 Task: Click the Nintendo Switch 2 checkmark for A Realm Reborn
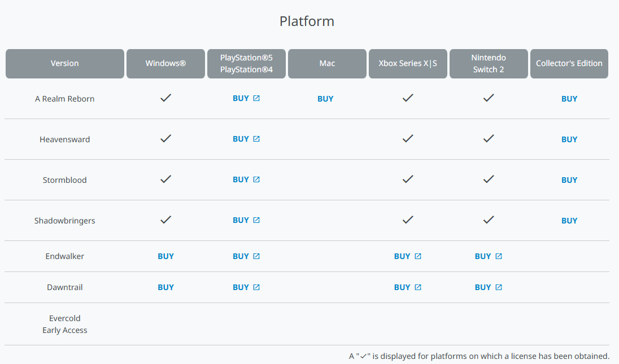489,98
